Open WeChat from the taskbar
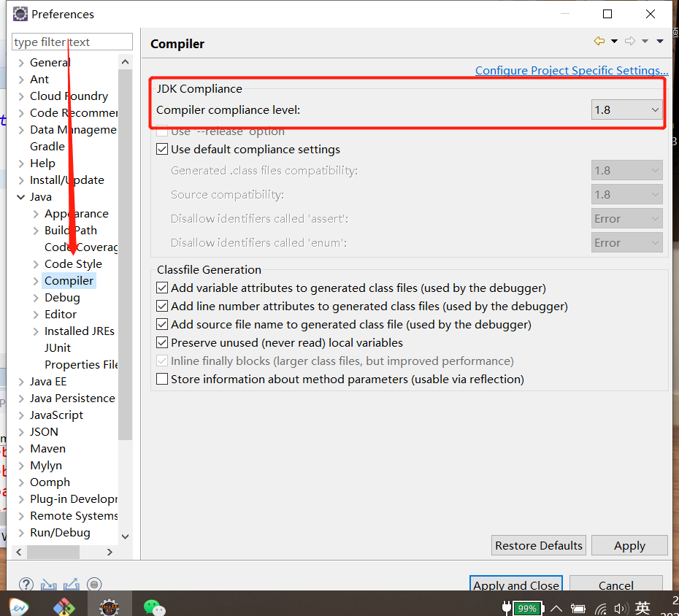This screenshot has width=679, height=616. tap(155, 607)
